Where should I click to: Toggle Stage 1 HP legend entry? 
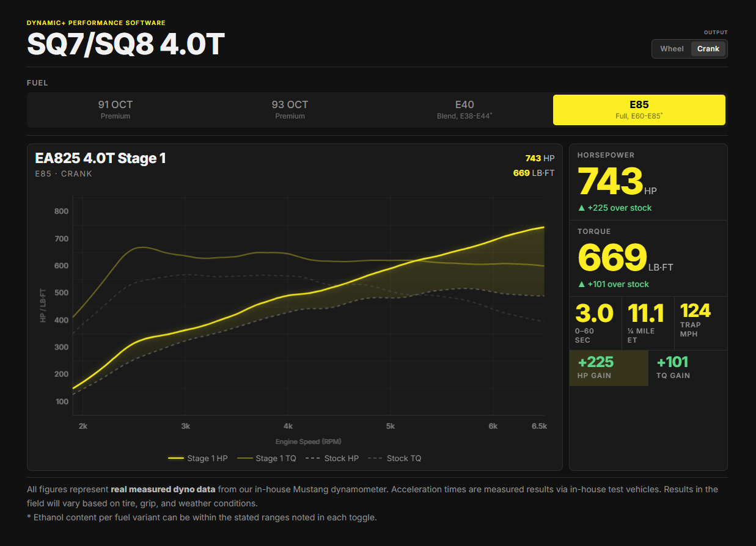[197, 458]
